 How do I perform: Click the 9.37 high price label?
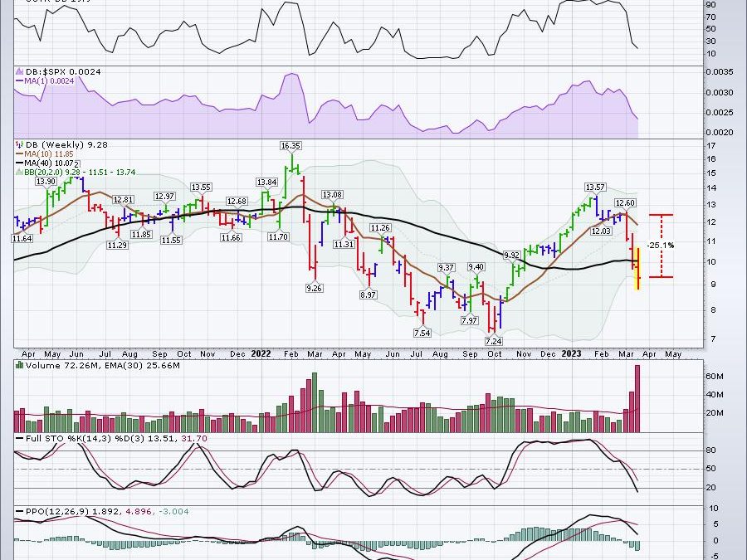click(447, 267)
